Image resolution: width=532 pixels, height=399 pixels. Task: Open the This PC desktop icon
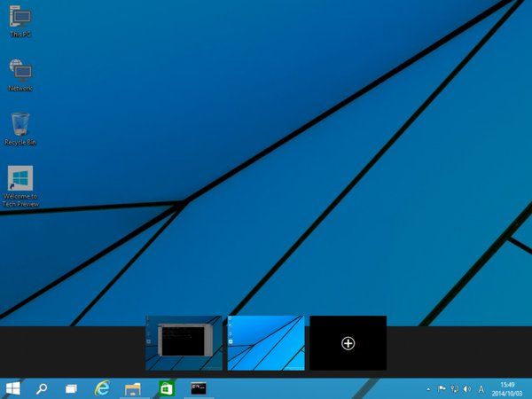click(x=20, y=21)
